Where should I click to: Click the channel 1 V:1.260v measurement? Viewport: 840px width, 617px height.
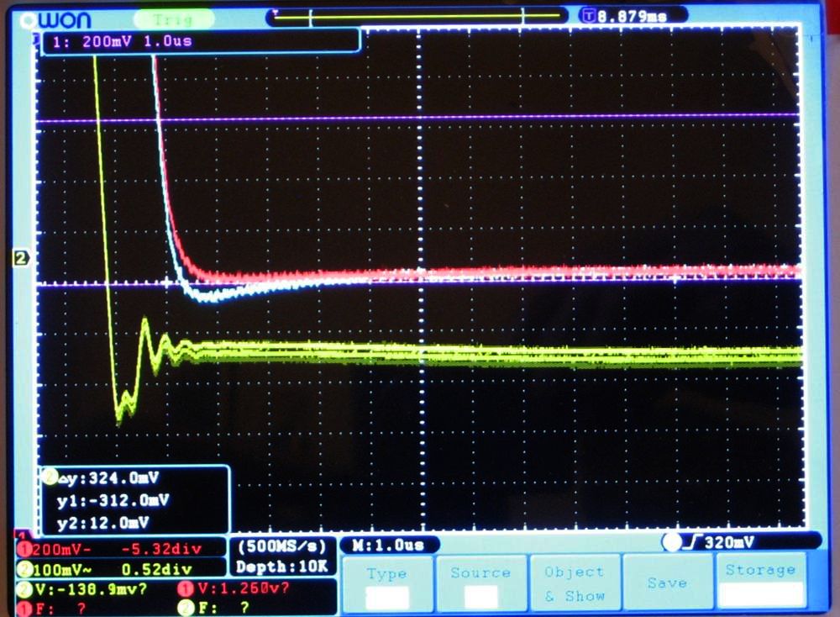click(244, 588)
